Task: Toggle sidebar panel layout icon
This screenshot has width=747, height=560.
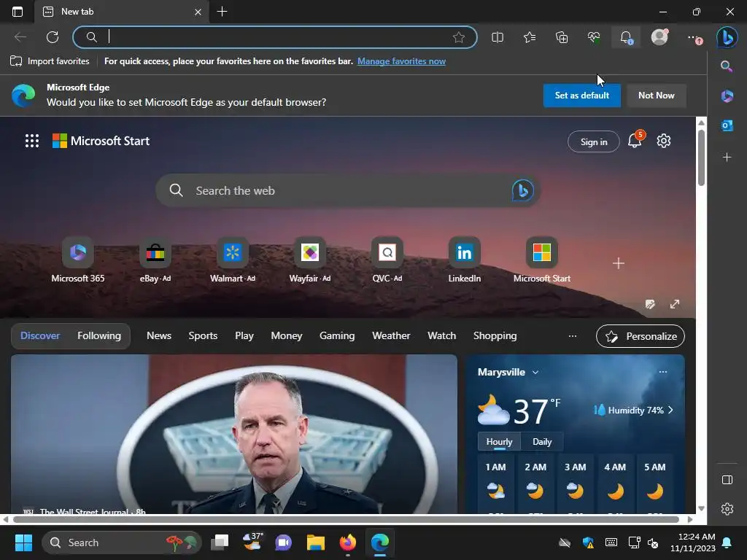Action: 727,480
